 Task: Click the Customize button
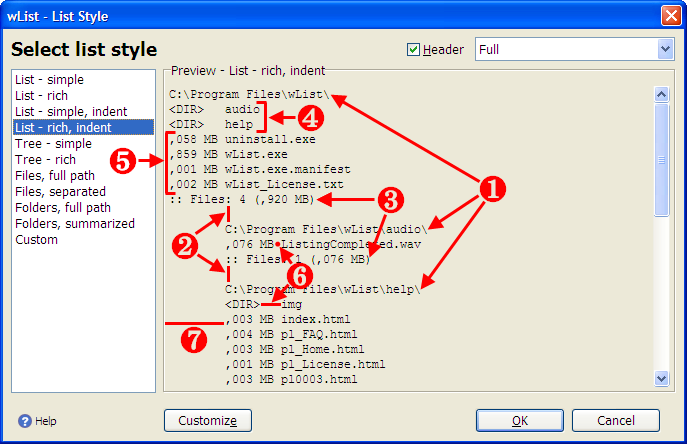click(x=208, y=421)
